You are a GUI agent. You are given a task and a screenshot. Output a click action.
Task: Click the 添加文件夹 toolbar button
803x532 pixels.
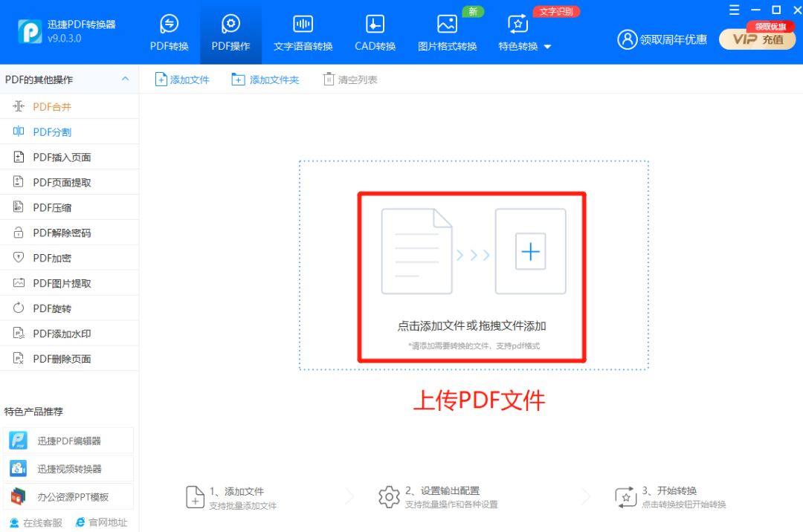265,80
